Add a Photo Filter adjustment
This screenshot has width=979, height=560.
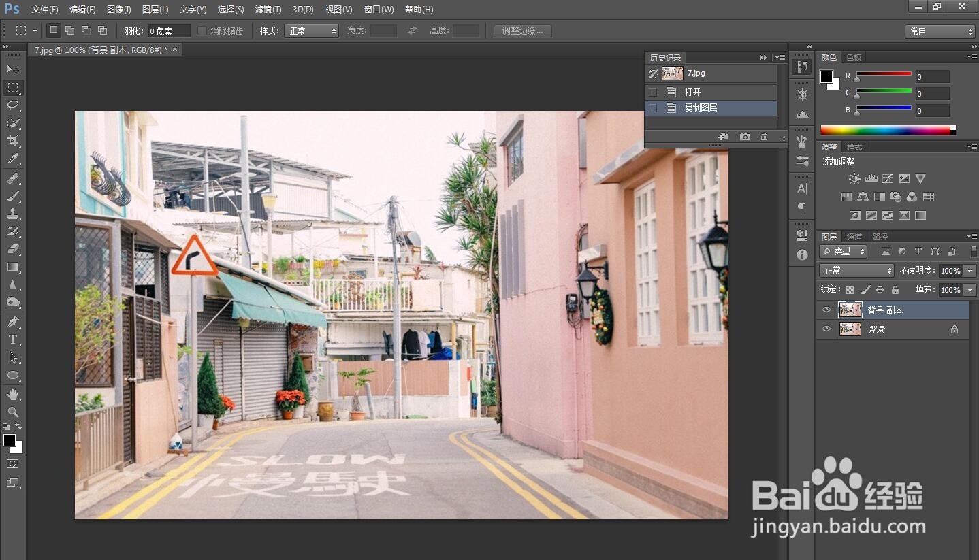pos(896,197)
